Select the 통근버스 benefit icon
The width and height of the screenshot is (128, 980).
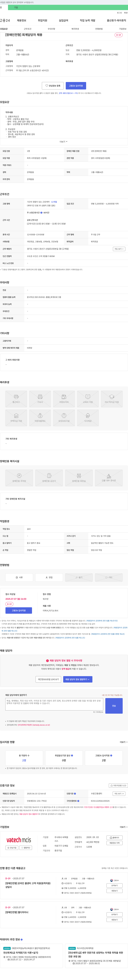point(16,399)
